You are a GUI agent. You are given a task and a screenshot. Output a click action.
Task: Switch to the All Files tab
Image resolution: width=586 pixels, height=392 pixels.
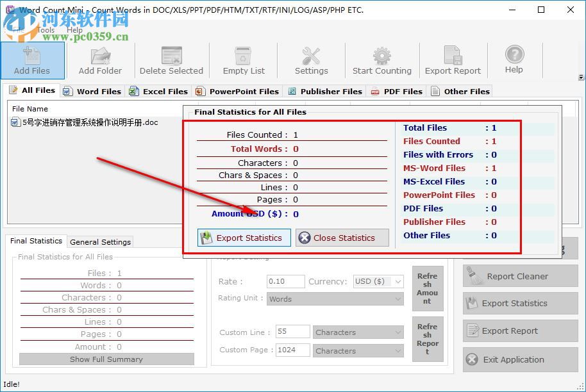coord(33,90)
